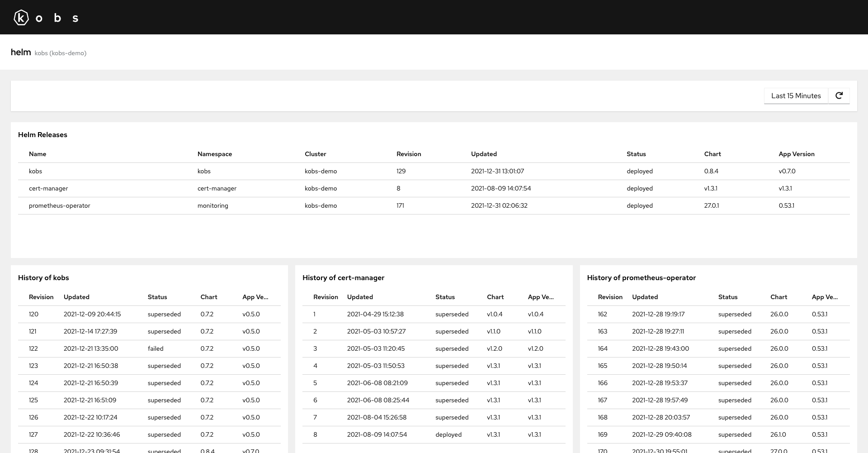Click chart version 27.0.1 of prometheus-operator

(712, 205)
